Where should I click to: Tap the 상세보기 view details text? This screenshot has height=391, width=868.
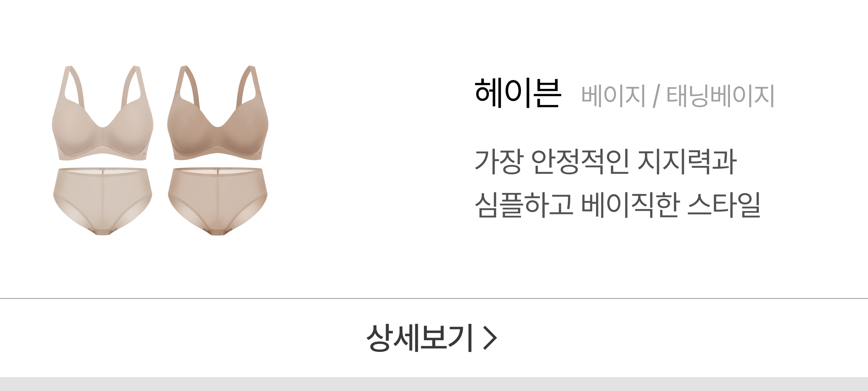[x=419, y=338]
